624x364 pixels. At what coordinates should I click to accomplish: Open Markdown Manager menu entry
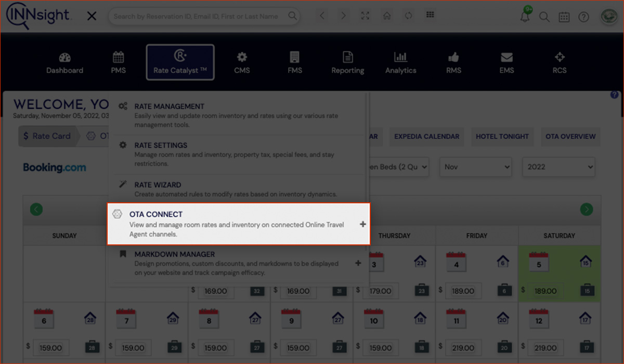pyautogui.click(x=238, y=263)
